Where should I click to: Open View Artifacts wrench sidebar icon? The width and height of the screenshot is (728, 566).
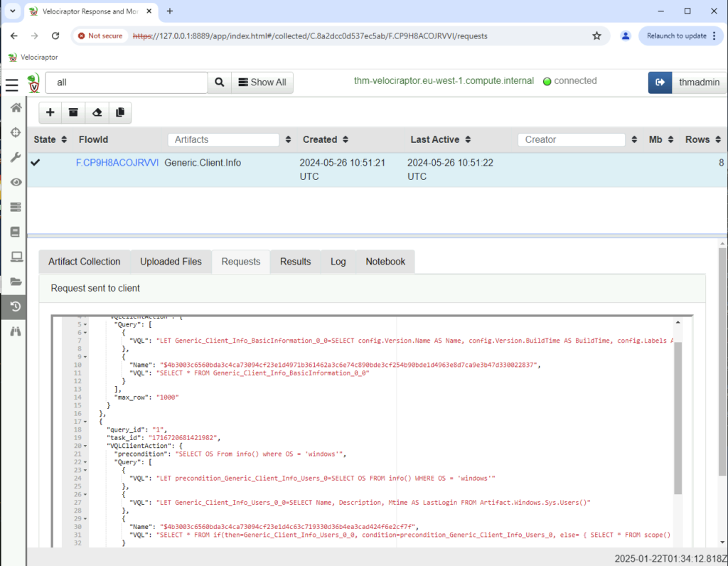(x=16, y=157)
